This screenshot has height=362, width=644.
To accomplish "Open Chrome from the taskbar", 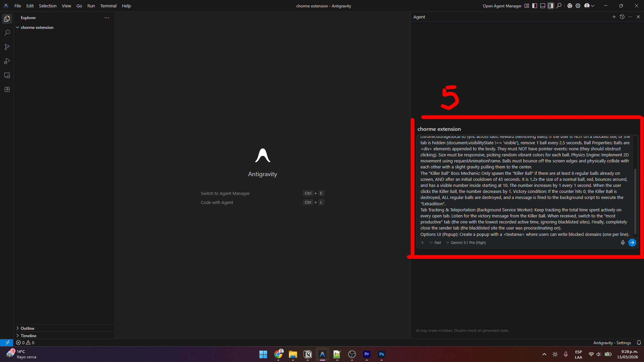I will point(278,354).
